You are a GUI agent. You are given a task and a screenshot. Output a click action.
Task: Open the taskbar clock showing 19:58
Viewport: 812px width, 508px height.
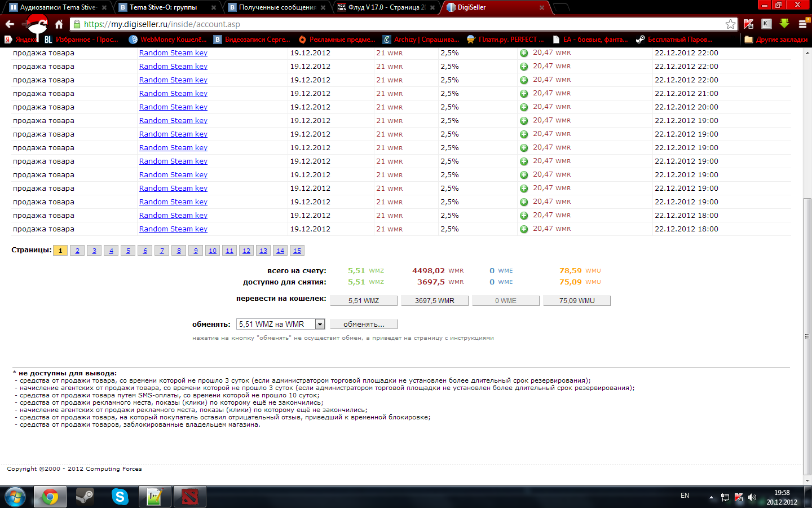pyautogui.click(x=782, y=497)
